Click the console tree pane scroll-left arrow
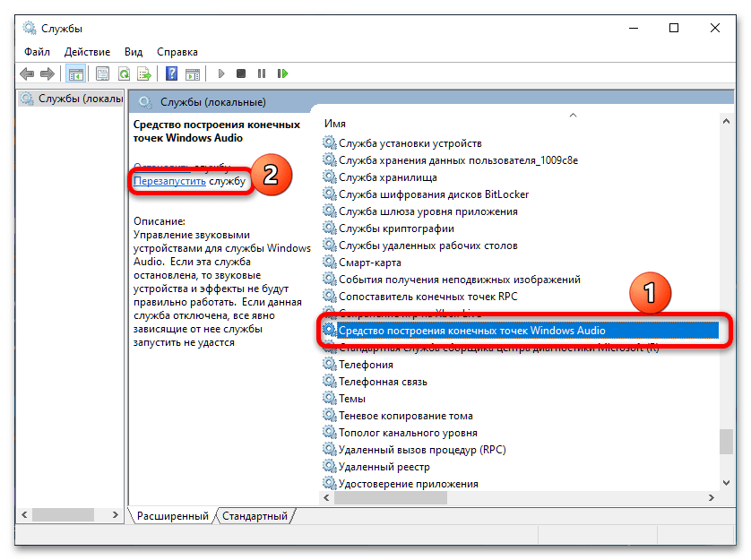 point(24,515)
